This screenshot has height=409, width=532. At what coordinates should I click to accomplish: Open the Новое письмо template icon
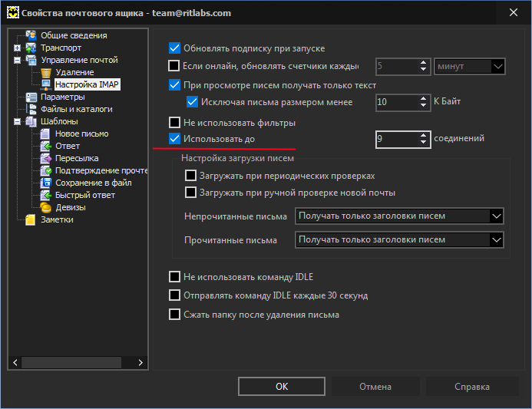[45, 134]
